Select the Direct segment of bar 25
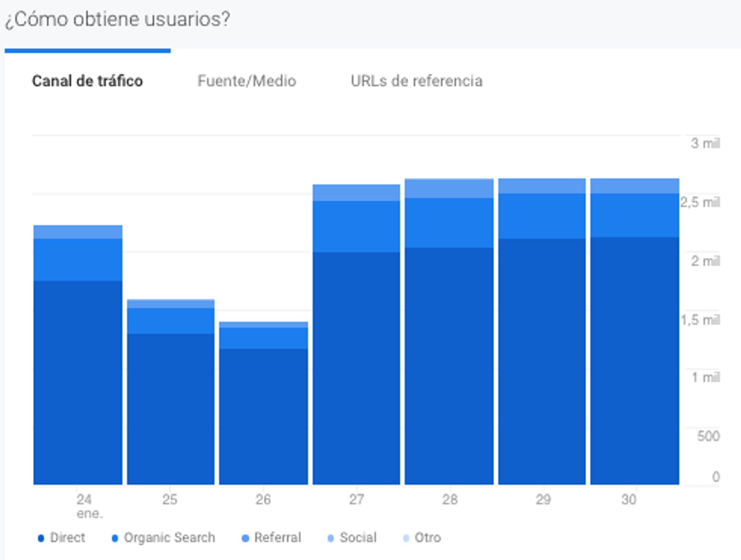Image resolution: width=741 pixels, height=560 pixels. tap(170, 409)
